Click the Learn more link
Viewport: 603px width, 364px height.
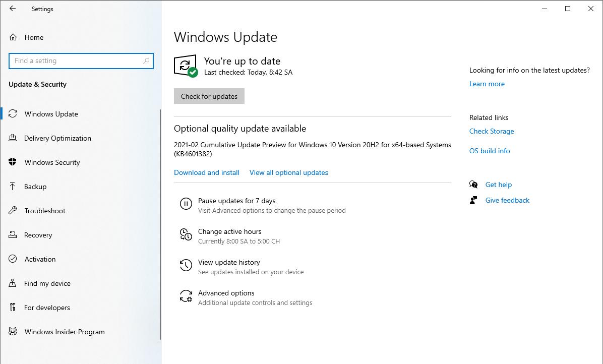pyautogui.click(x=487, y=84)
